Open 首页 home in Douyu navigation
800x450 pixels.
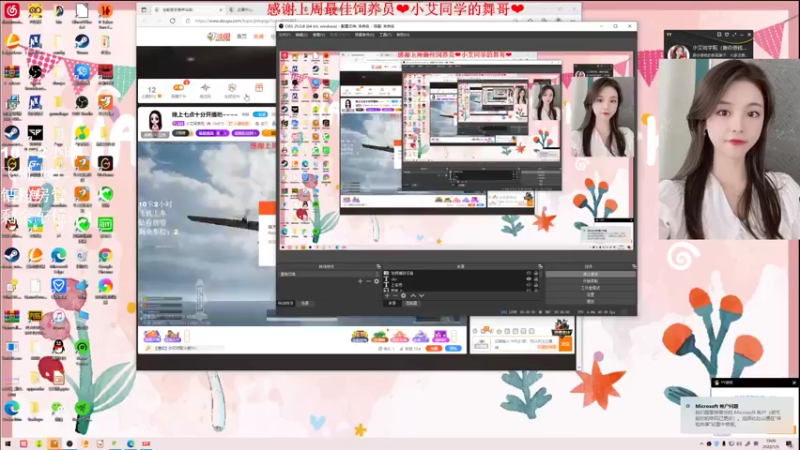tap(242, 36)
